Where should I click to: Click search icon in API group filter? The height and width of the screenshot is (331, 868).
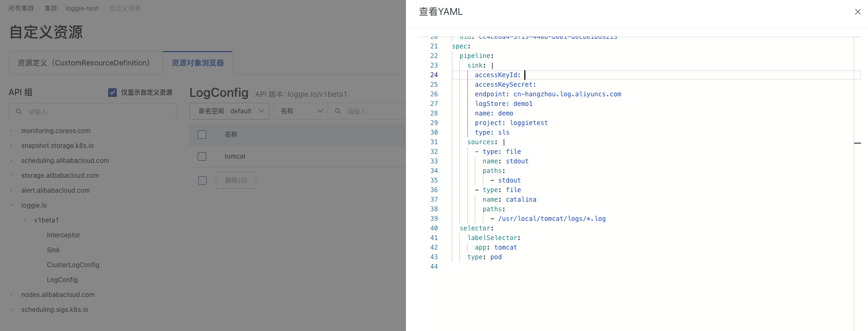point(19,112)
